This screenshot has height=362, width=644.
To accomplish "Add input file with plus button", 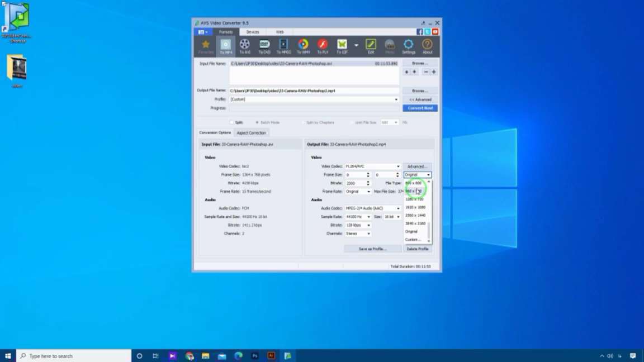I will (434, 72).
